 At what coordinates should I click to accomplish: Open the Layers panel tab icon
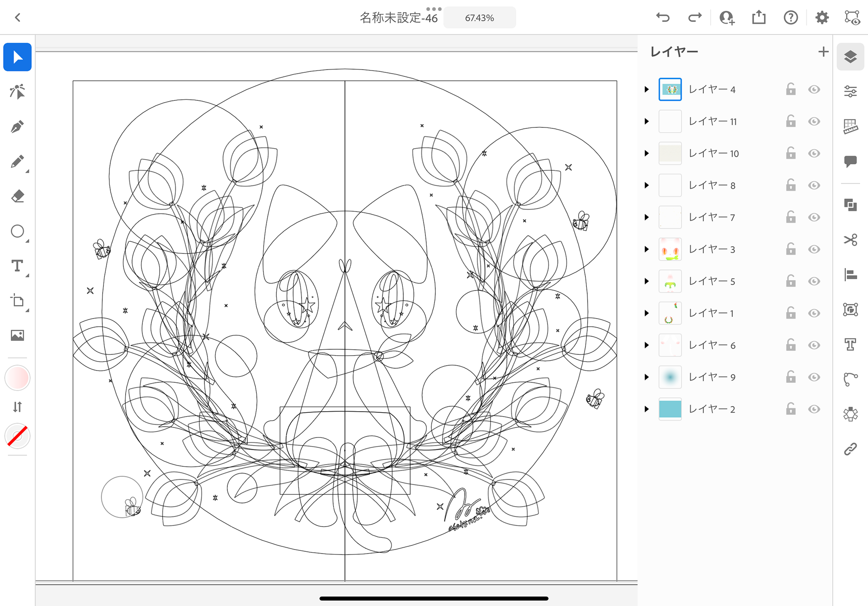click(x=850, y=57)
